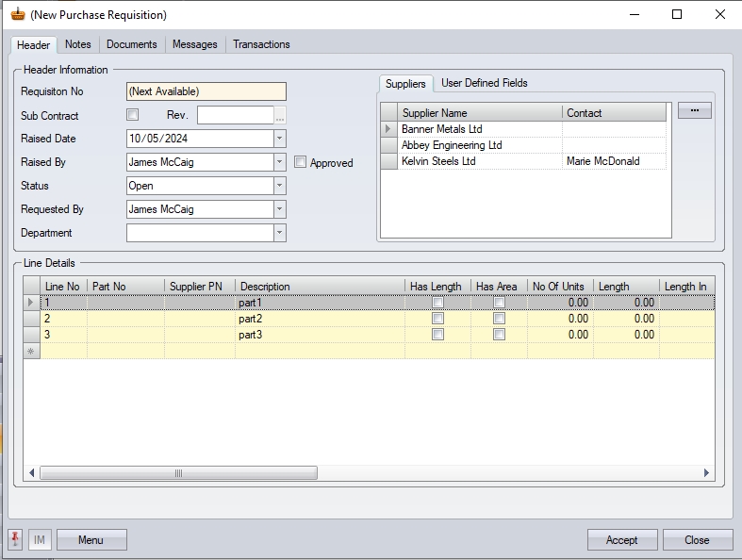Switch to the Documents tab
Screen dimensions: 742x560
coord(131,44)
